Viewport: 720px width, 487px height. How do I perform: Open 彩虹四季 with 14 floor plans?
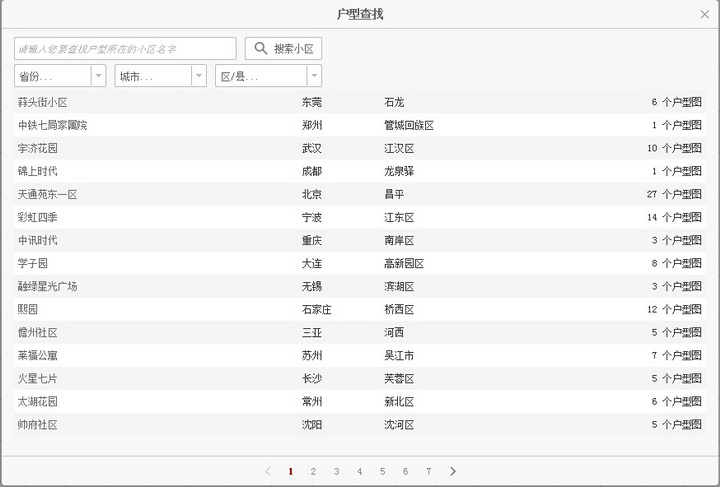pyautogui.click(x=37, y=217)
